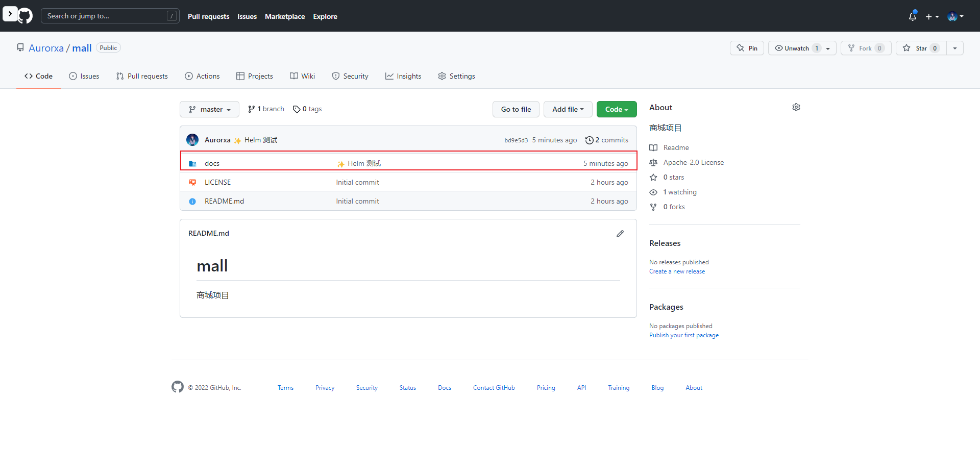Screen dimensions: 980x474
Task: Open the footer Blog link
Action: 657,388
